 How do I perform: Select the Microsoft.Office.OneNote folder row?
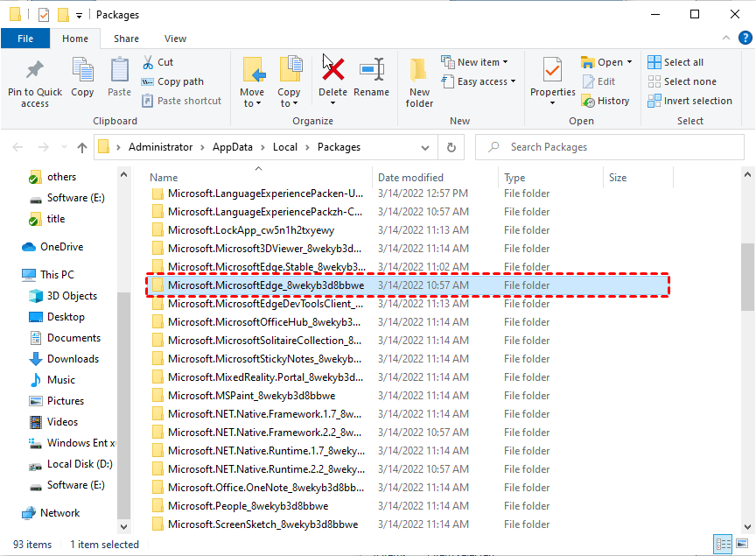pos(408,488)
